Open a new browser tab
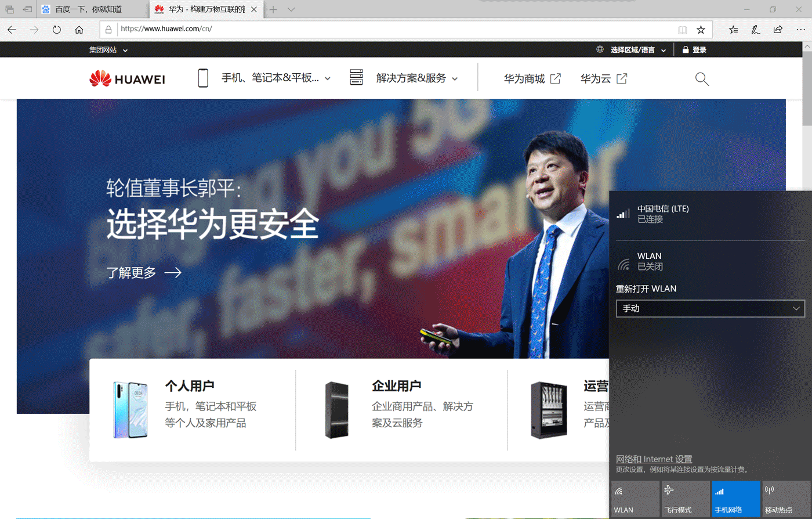The height and width of the screenshot is (519, 812). [x=273, y=9]
